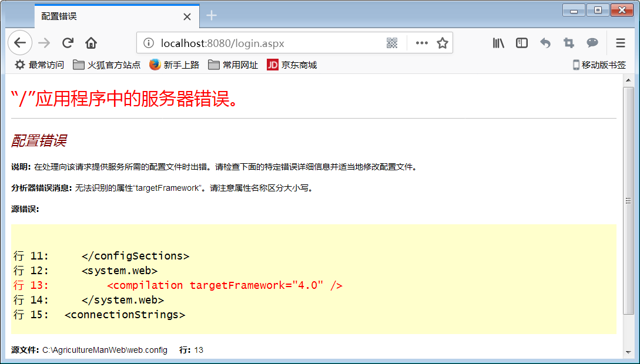Viewport: 640px width, 364px height.
Task: Open the QR code generator icon
Action: click(x=392, y=43)
